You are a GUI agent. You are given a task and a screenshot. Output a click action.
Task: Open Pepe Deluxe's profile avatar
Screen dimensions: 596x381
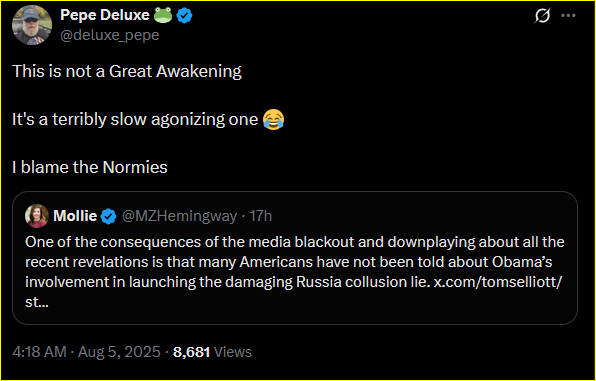tap(32, 25)
